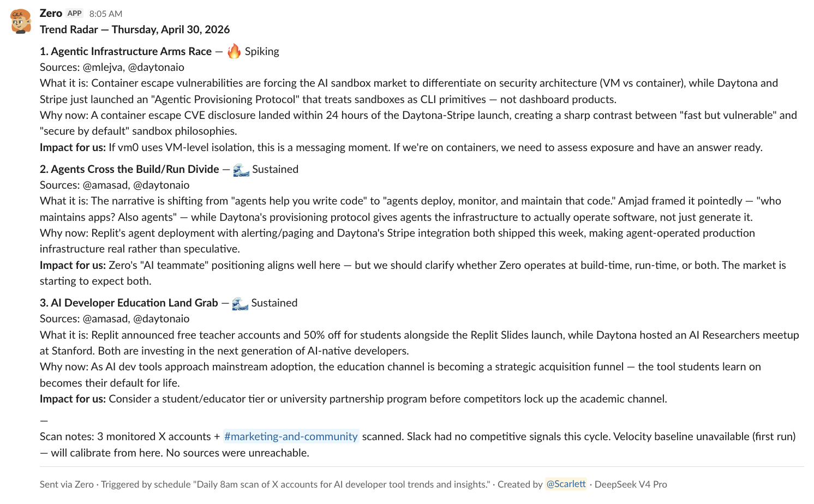Open the #marketing-and-community channel link

tap(291, 436)
